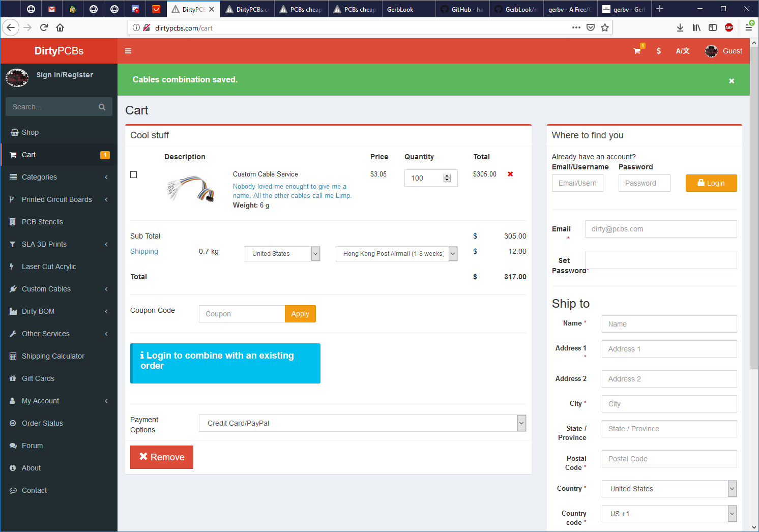759x532 pixels.
Task: Increase quantity using the spinner up arrow
Action: 447,176
